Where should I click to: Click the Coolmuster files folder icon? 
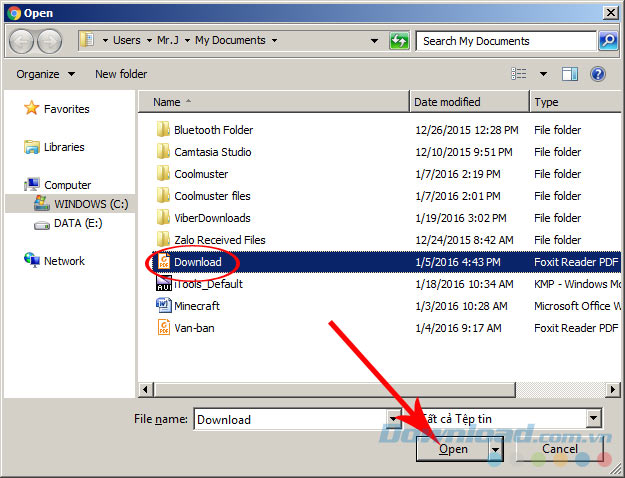(x=163, y=195)
